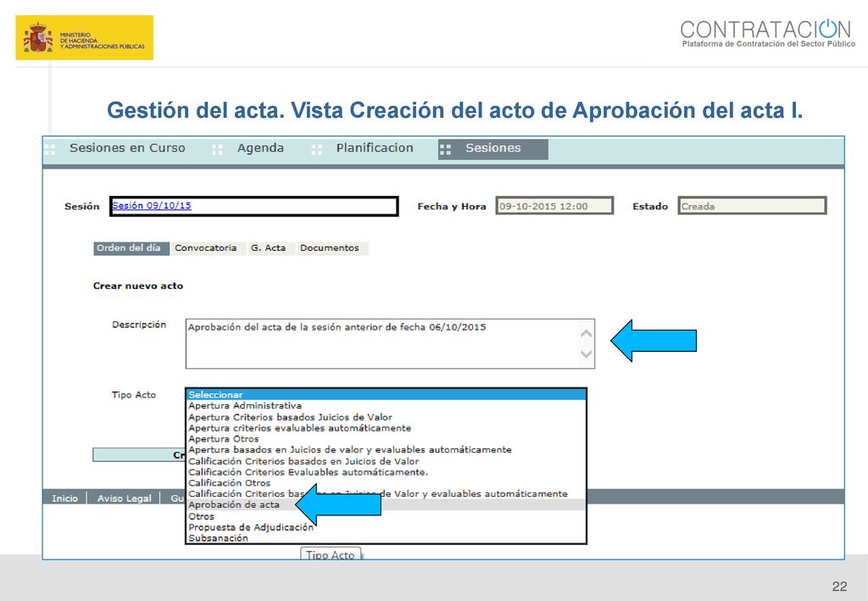
Task: Open the Agenda menu item
Action: 260,148
